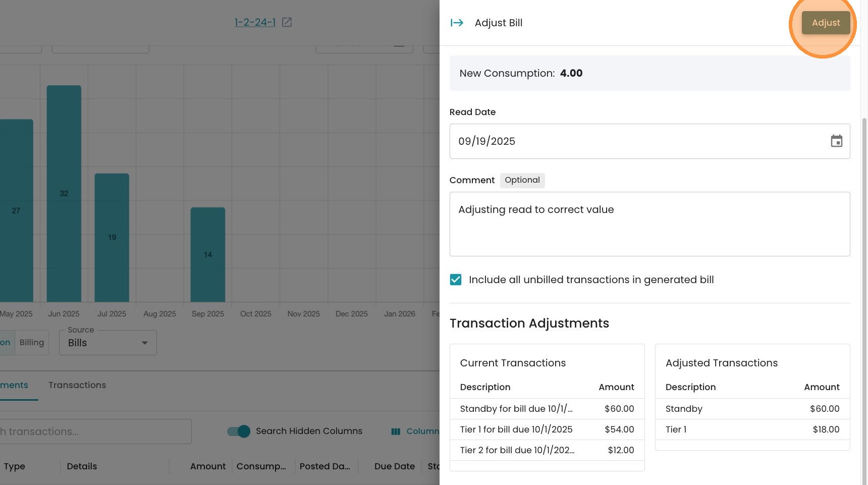868x485 pixels.
Task: Open the Read Date calendar picker
Action: [x=836, y=141]
